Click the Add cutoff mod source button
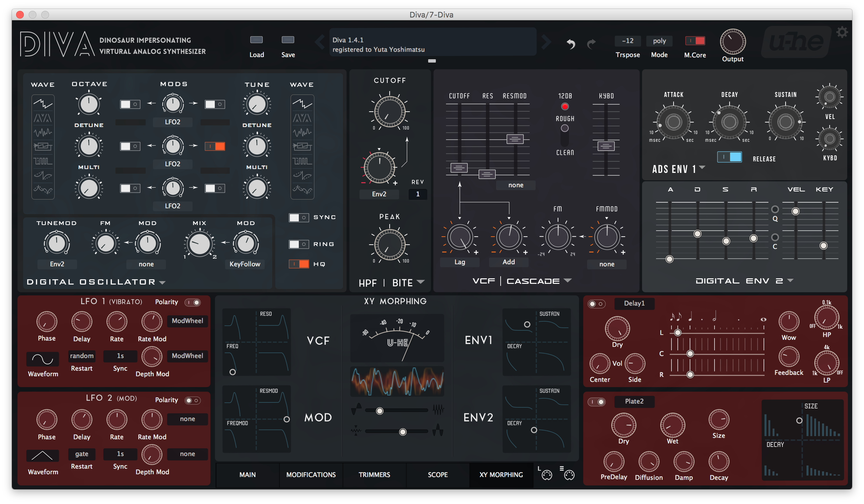 click(x=509, y=262)
